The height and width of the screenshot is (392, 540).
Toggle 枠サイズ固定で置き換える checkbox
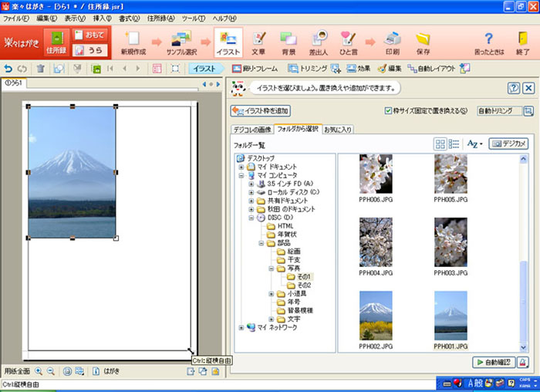(x=388, y=110)
